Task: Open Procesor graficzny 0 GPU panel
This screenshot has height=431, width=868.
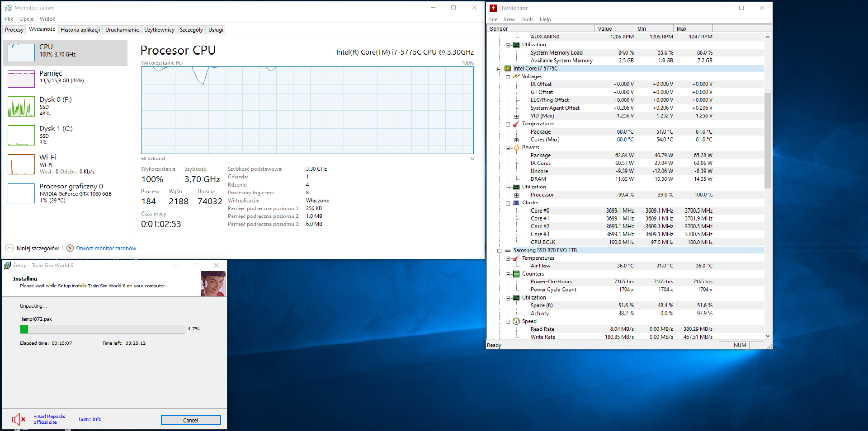Action: 21,193
